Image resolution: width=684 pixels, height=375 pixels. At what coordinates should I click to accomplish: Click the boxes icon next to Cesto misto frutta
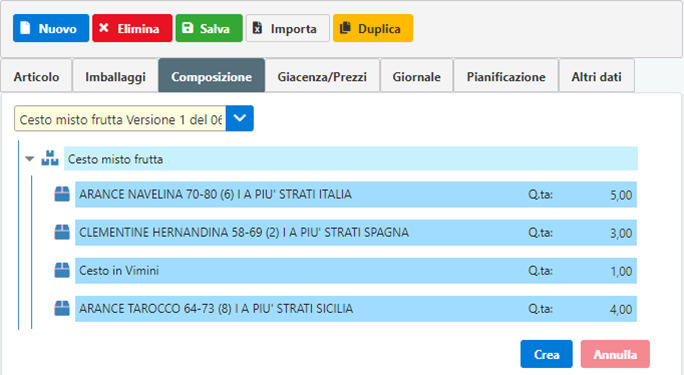[50, 158]
